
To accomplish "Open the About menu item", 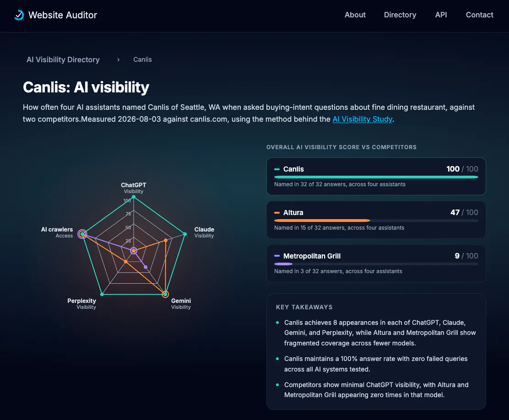I will 355,15.
